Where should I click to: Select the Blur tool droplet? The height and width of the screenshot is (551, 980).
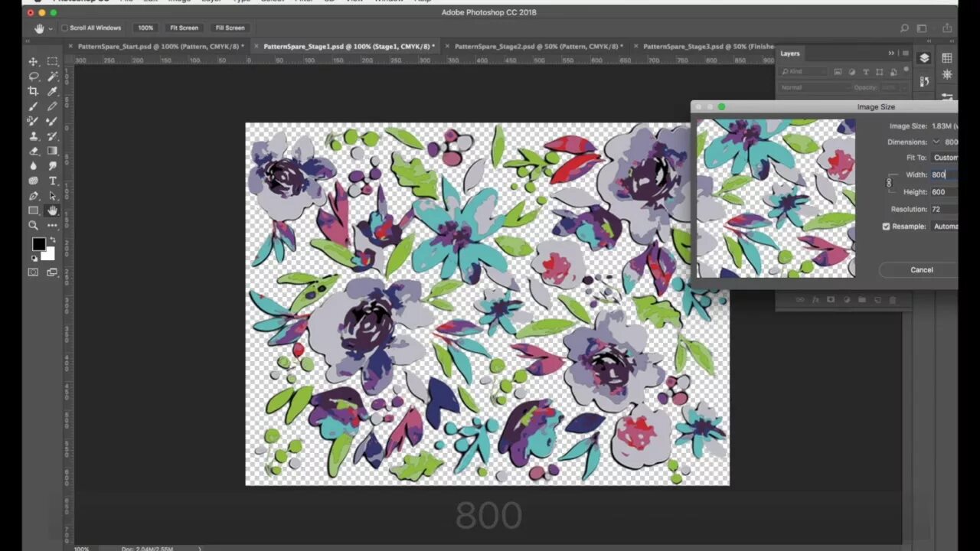coord(33,166)
